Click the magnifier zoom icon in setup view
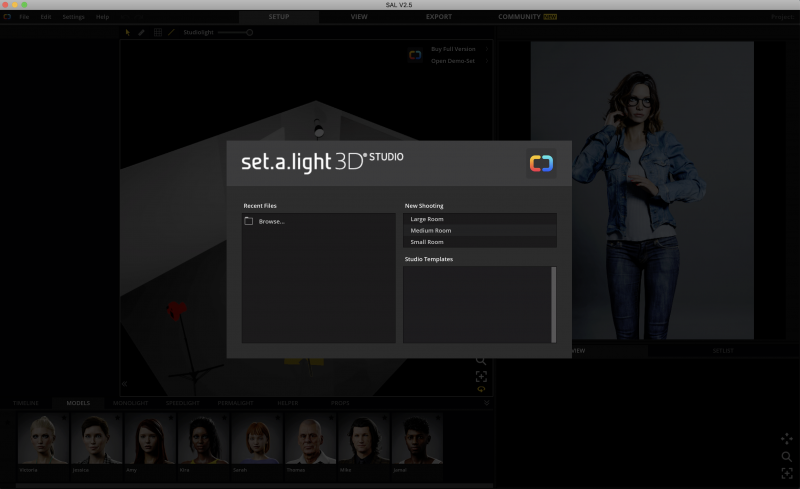The image size is (800, 489). (x=481, y=361)
